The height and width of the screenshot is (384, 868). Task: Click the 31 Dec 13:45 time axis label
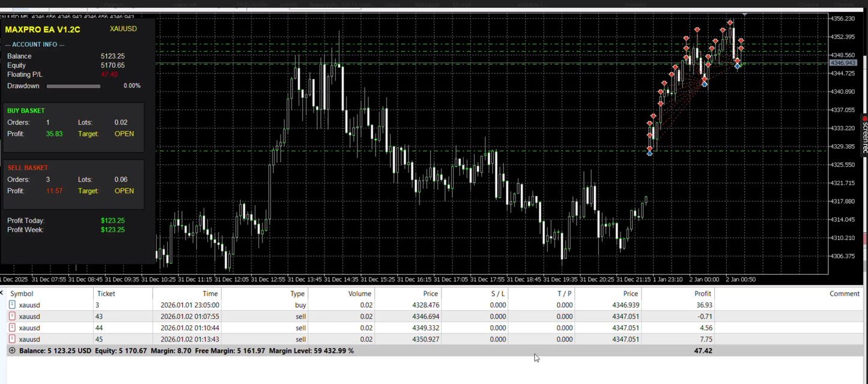[x=306, y=279]
